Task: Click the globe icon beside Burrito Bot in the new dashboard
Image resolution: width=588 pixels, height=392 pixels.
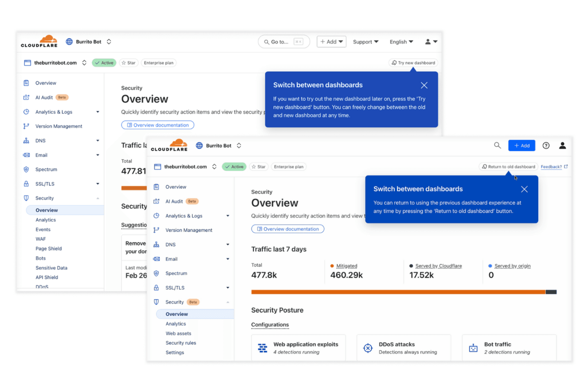Action: coord(199,146)
